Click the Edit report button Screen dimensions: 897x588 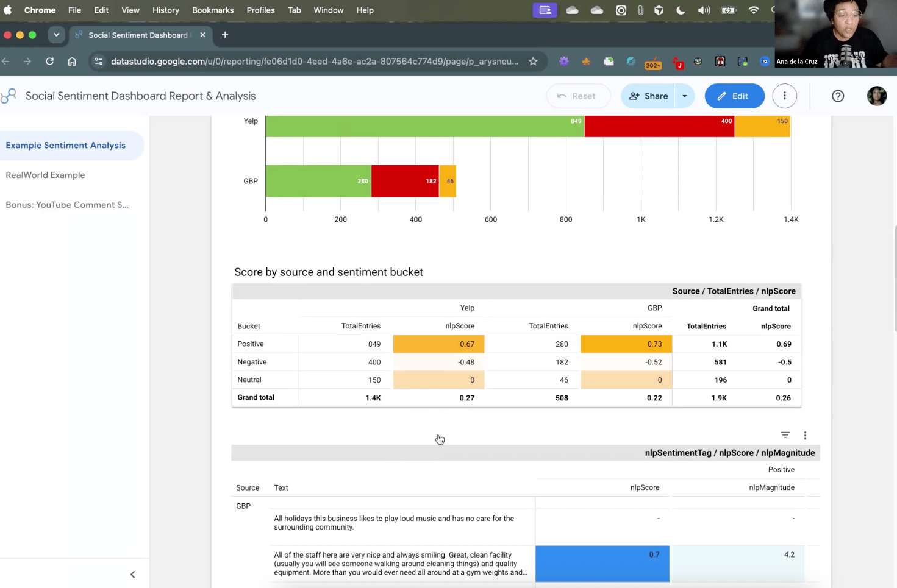(734, 96)
